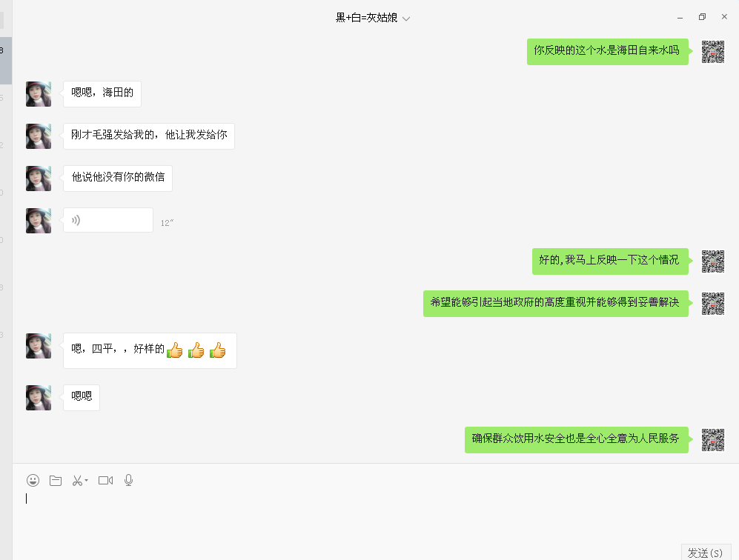This screenshot has height=560, width=739.
Task: Start a video call with camera icon
Action: coord(105,481)
